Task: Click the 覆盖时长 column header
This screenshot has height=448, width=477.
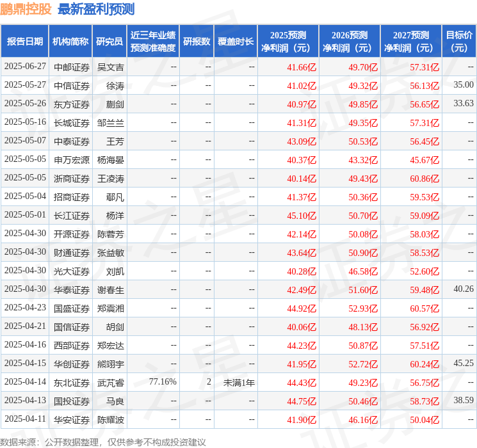Action: coord(236,42)
